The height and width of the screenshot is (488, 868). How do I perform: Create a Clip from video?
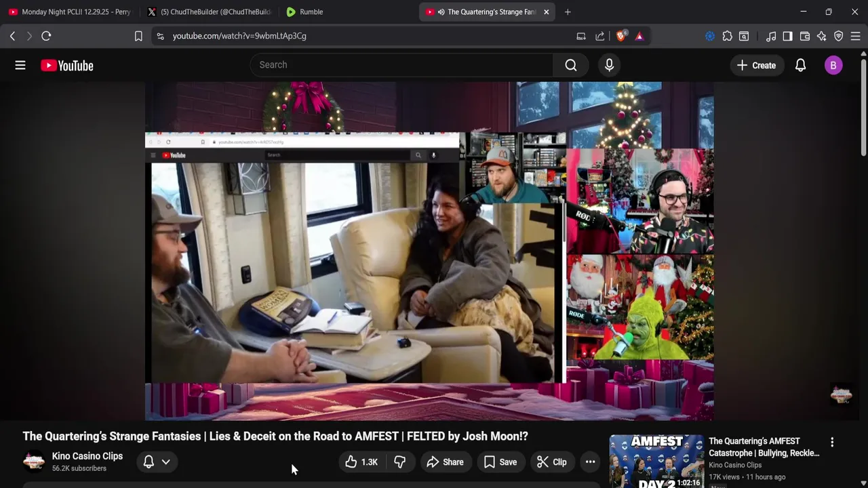click(551, 462)
